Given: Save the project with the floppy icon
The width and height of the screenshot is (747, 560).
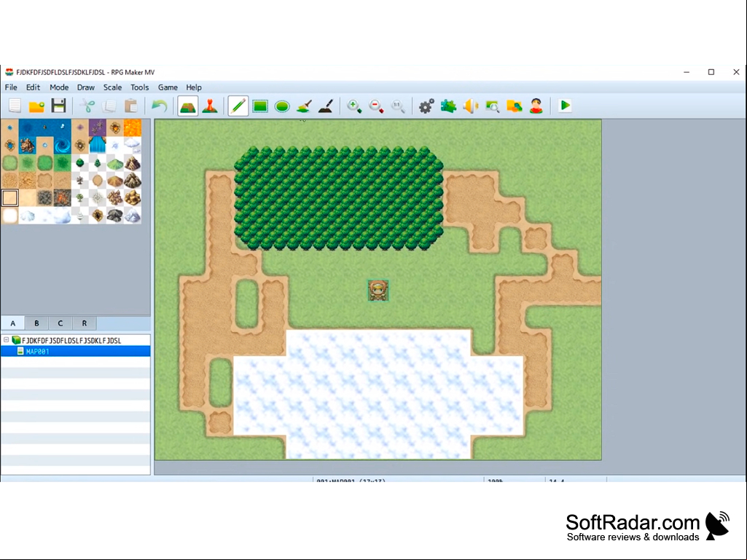Looking at the screenshot, I should [x=58, y=106].
